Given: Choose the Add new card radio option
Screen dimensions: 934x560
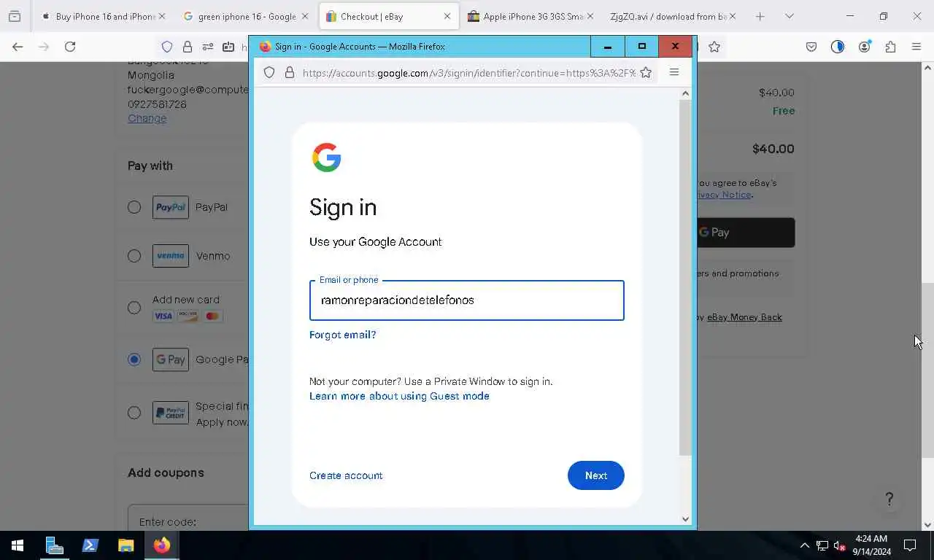Looking at the screenshot, I should pos(134,308).
